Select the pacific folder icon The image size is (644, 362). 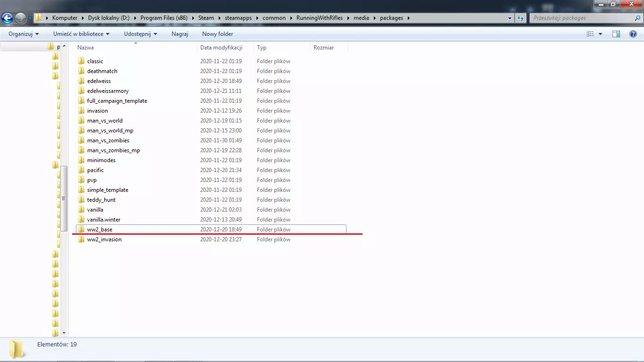click(x=81, y=170)
